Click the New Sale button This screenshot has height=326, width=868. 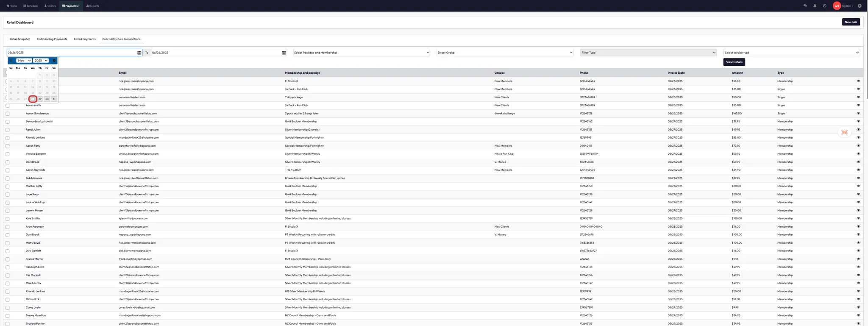[x=851, y=22]
